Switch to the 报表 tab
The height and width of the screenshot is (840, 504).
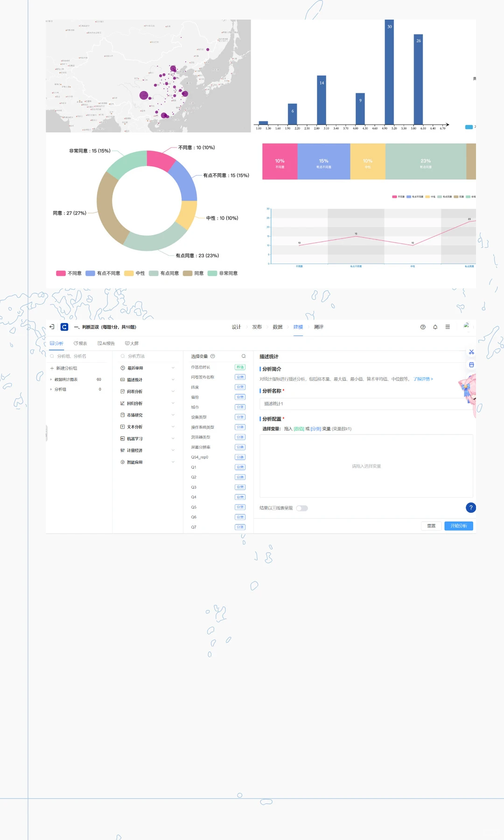[x=80, y=343]
